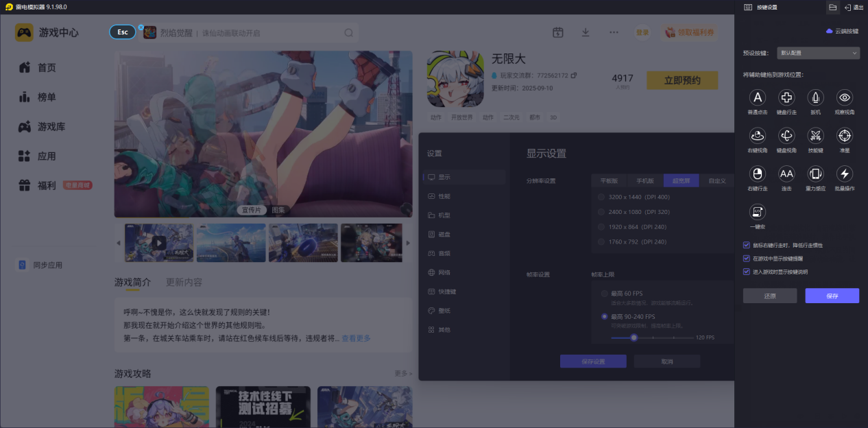Toggle 鼠标右键行走时，降低行走惯性 checkbox
The image size is (868, 428).
point(747,245)
